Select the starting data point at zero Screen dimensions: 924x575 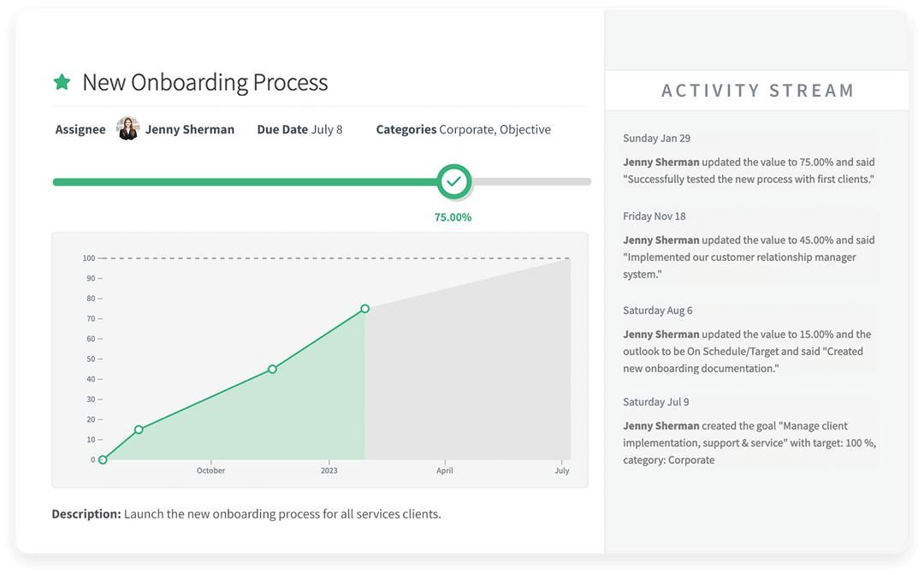point(103,459)
